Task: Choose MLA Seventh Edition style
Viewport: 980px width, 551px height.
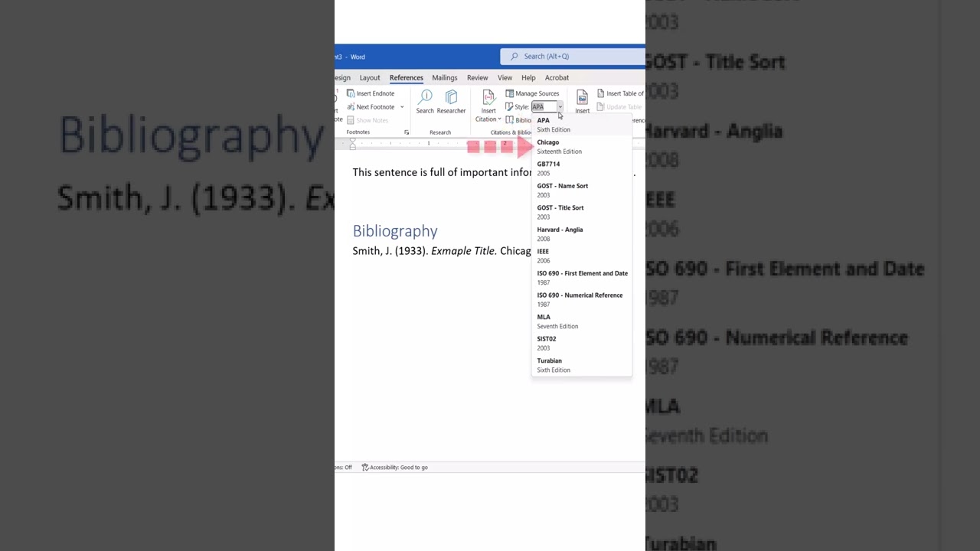Action: pos(582,321)
